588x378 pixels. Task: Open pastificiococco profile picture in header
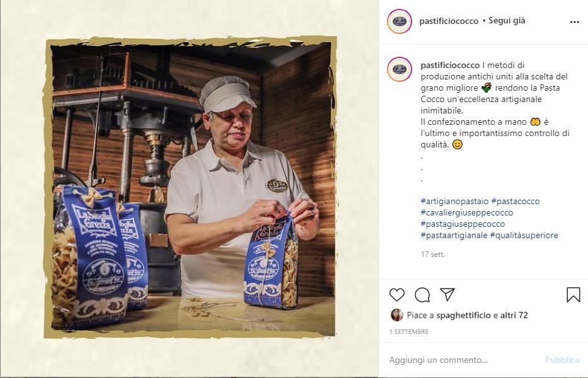(x=400, y=21)
